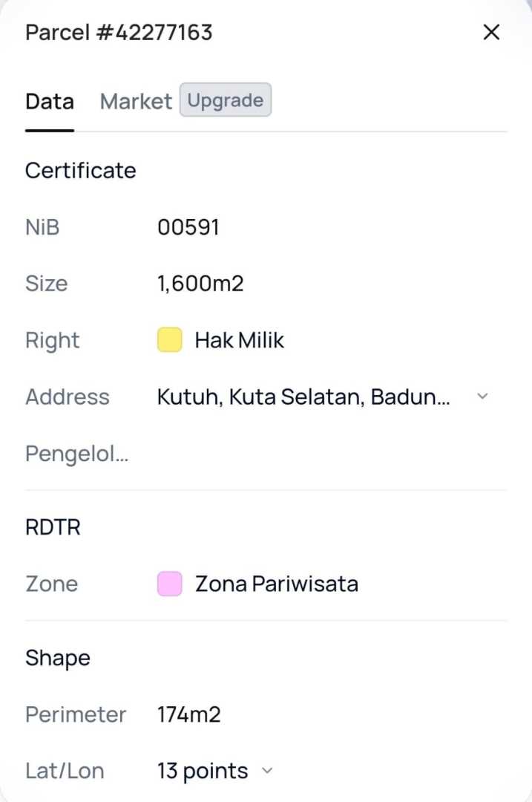Click the Certificate section heading
This screenshot has width=532, height=802.
tap(81, 171)
